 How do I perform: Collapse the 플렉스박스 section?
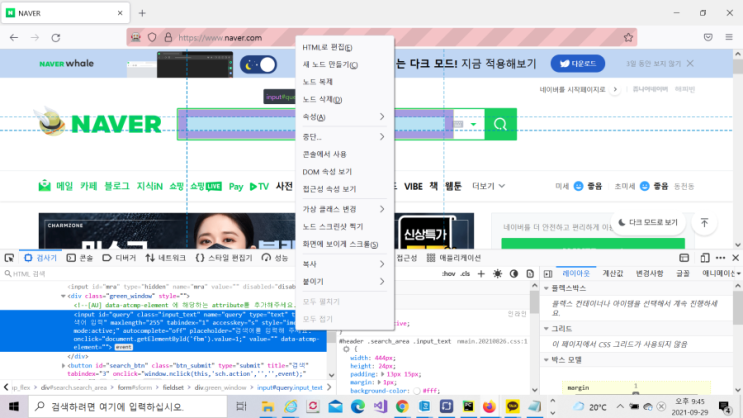tap(546, 288)
